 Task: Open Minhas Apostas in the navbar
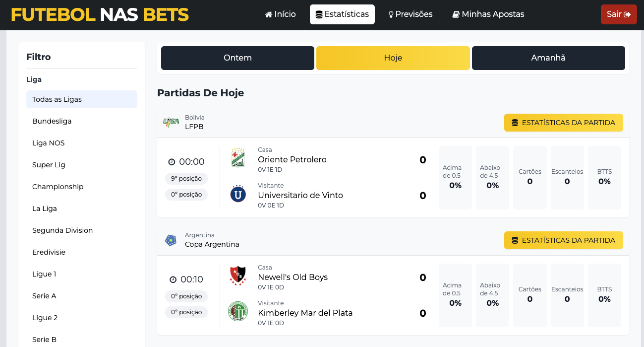(488, 14)
